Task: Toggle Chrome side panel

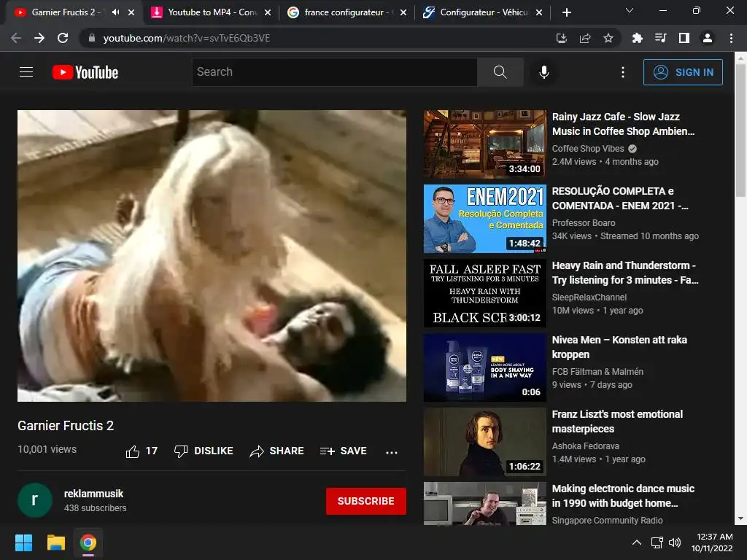Action: pyautogui.click(x=684, y=38)
